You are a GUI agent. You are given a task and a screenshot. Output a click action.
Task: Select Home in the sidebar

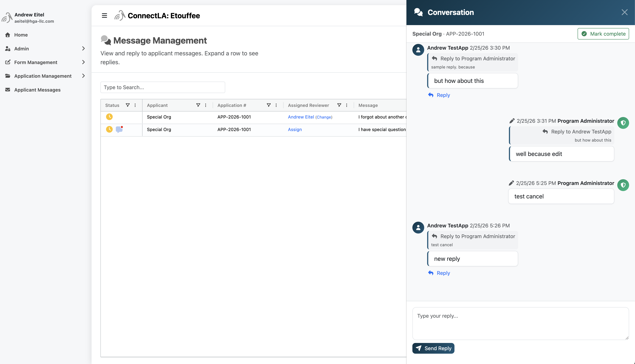[21, 35]
